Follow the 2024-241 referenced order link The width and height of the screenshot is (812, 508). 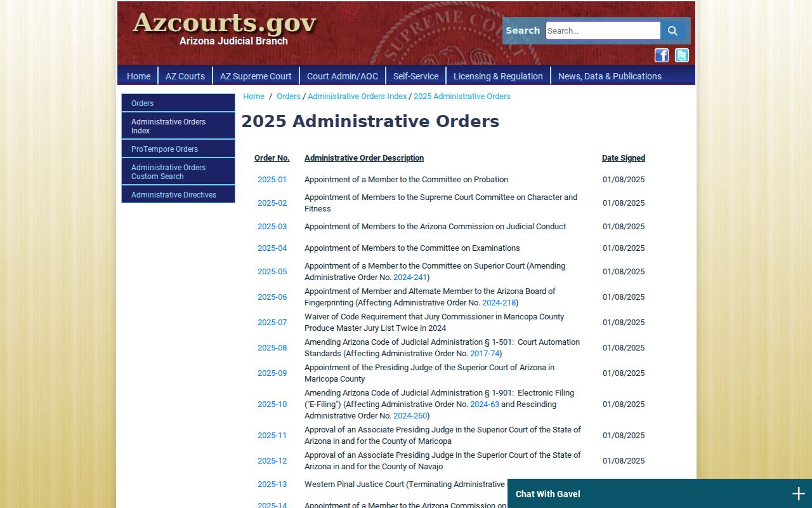pyautogui.click(x=410, y=277)
